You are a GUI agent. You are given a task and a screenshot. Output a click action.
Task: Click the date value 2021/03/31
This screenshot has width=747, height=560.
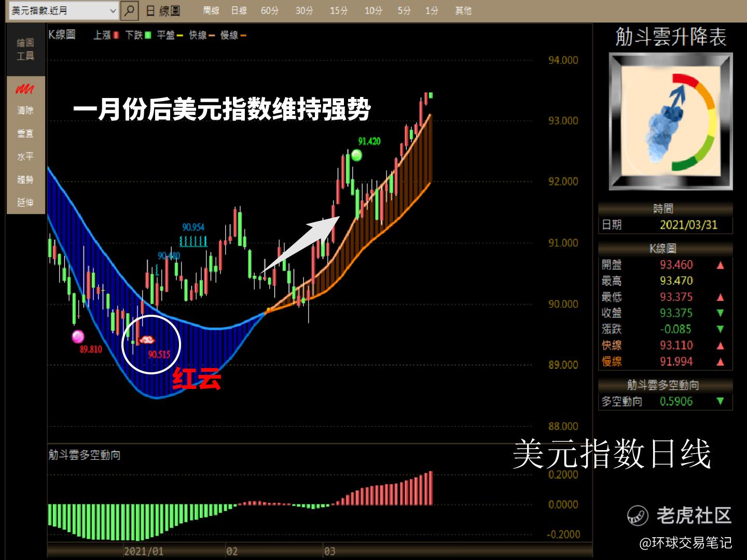[x=688, y=225]
